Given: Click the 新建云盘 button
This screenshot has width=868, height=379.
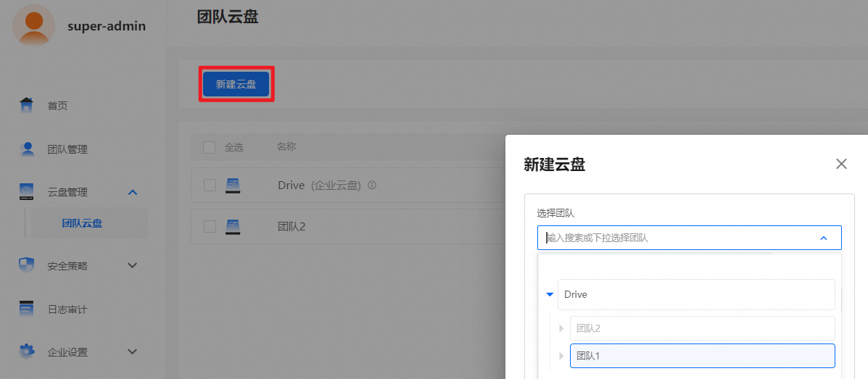Looking at the screenshot, I should coord(236,84).
